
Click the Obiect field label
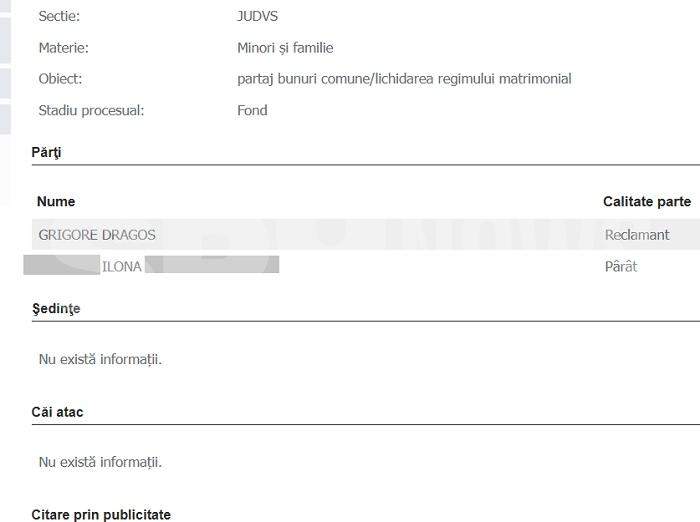tap(60, 79)
